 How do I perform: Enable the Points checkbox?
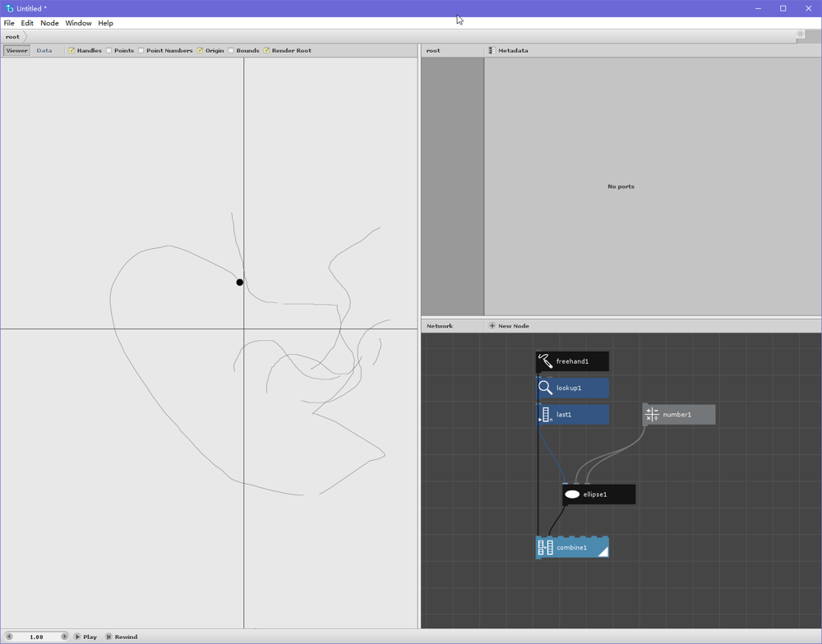pos(109,50)
